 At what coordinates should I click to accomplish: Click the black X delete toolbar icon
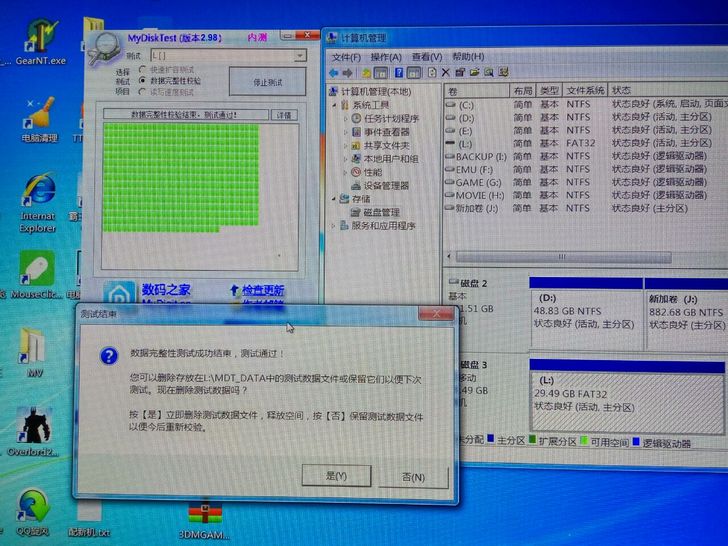(446, 72)
